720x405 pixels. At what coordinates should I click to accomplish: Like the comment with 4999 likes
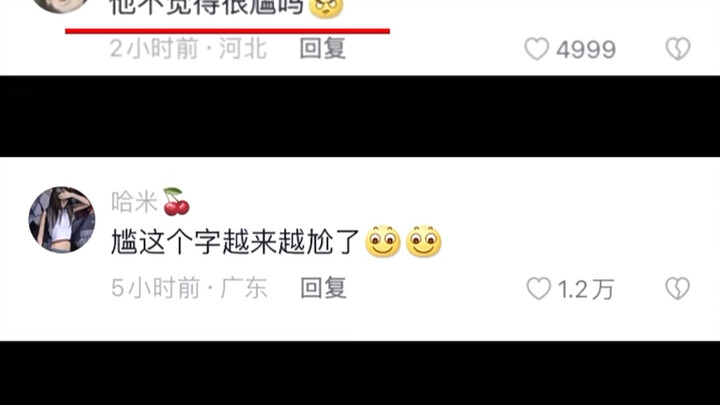coord(537,49)
